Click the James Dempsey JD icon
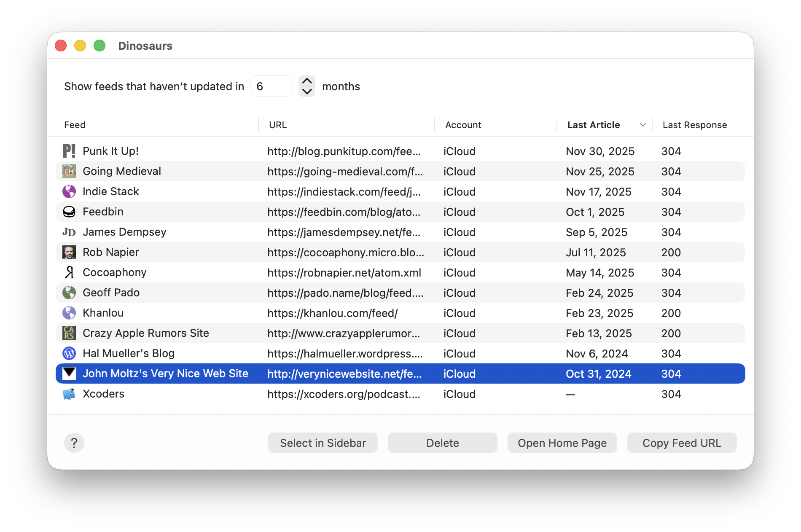 coord(69,232)
